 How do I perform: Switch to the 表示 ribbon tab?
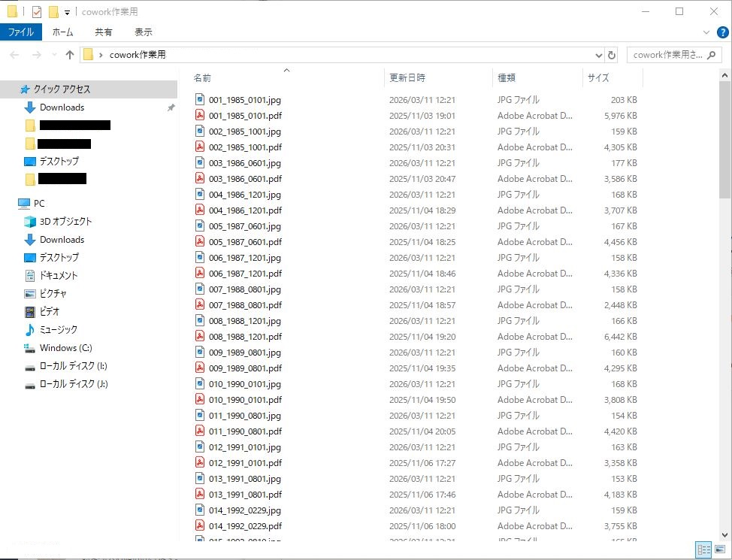point(143,32)
